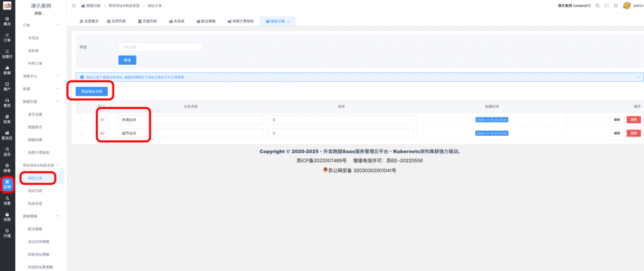Viewport: 644px width, 271px height.
Task: Switch to the 场景计费规则 tab
Action: [x=240, y=21]
